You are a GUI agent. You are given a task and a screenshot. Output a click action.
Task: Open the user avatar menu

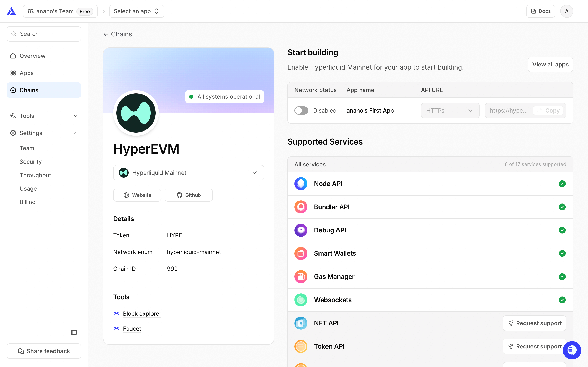point(566,11)
